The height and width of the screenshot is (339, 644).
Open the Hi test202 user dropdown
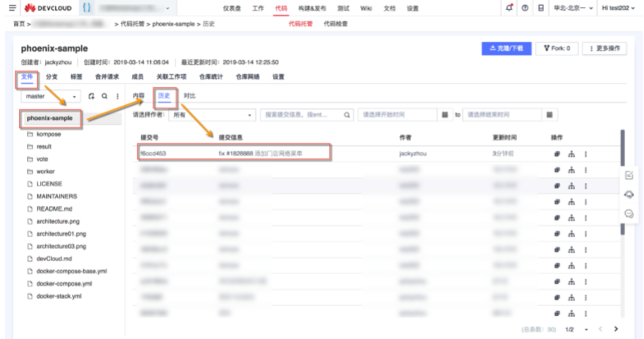(x=619, y=8)
